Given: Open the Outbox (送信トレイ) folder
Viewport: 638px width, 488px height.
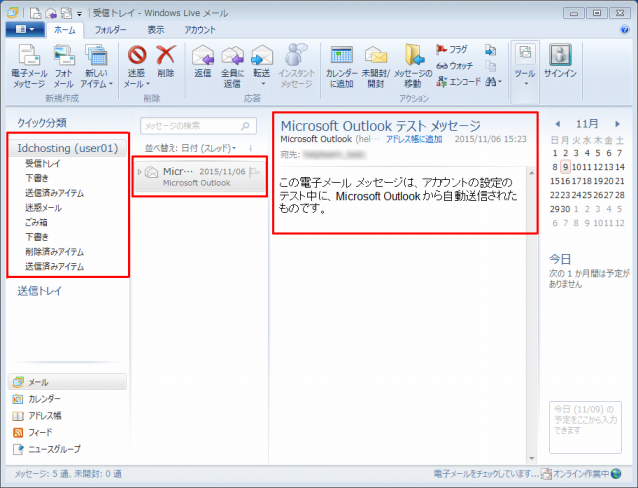Looking at the screenshot, I should (39, 291).
